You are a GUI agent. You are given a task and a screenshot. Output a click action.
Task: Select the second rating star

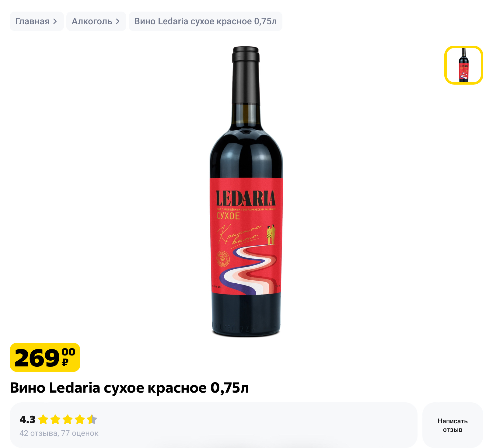[x=55, y=419]
